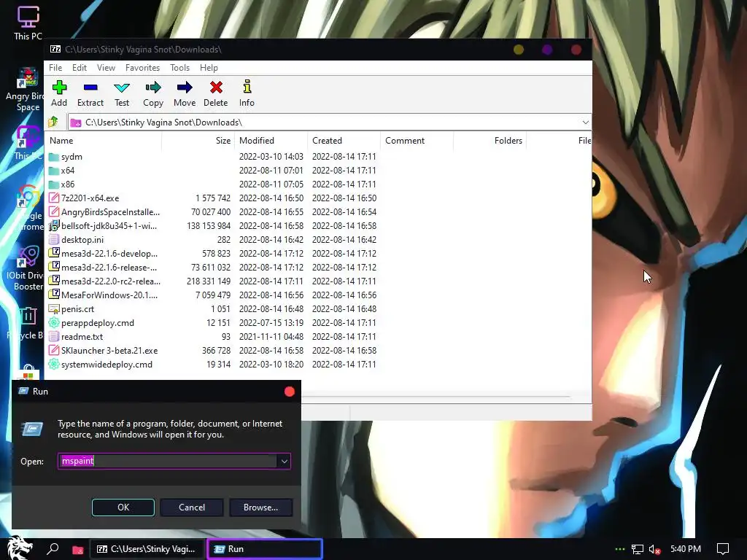Click the desktop.ini file icon
Screen dimensions: 747x560
54,239
